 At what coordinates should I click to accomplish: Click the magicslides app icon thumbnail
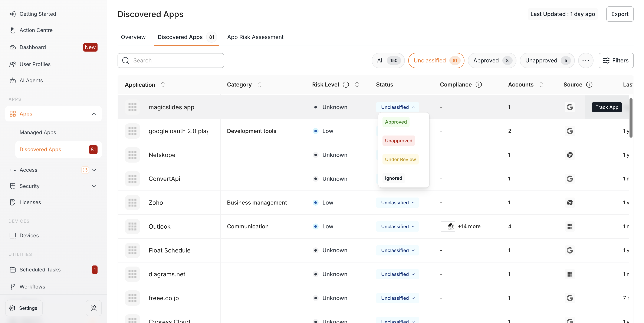tap(132, 107)
